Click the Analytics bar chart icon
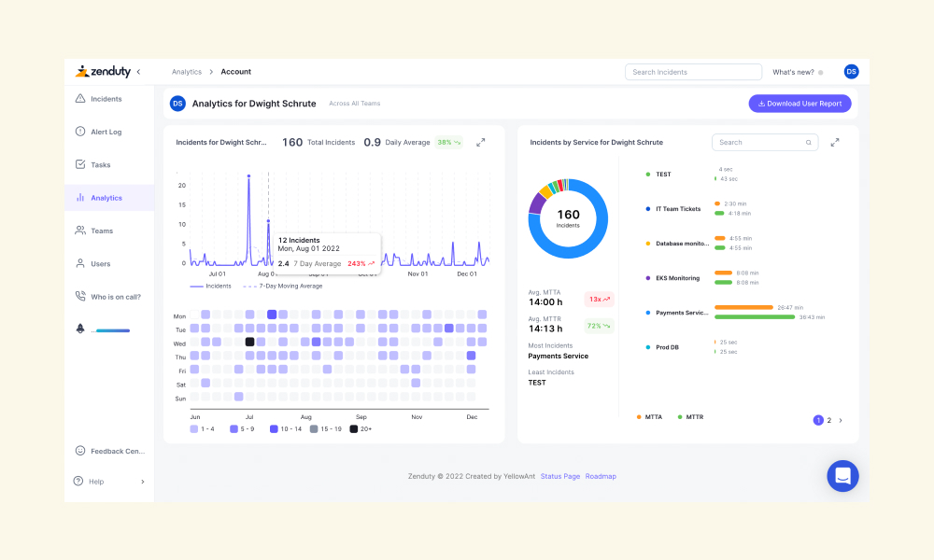 pyautogui.click(x=79, y=197)
